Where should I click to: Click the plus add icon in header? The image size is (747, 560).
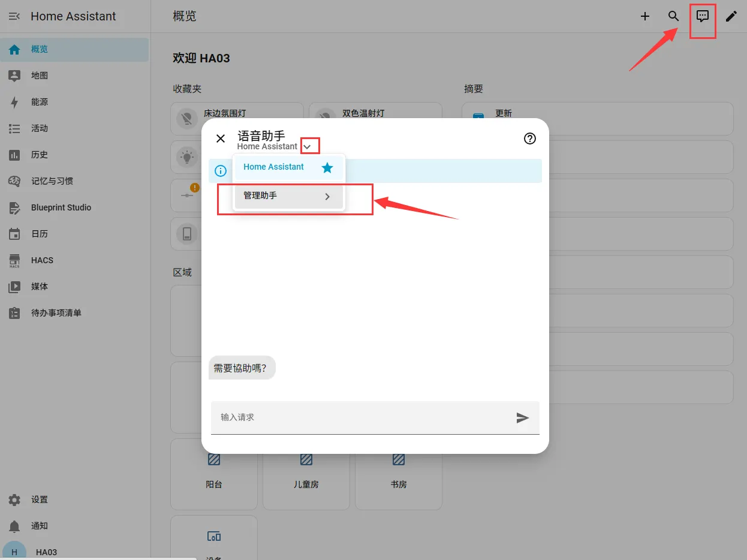(645, 16)
